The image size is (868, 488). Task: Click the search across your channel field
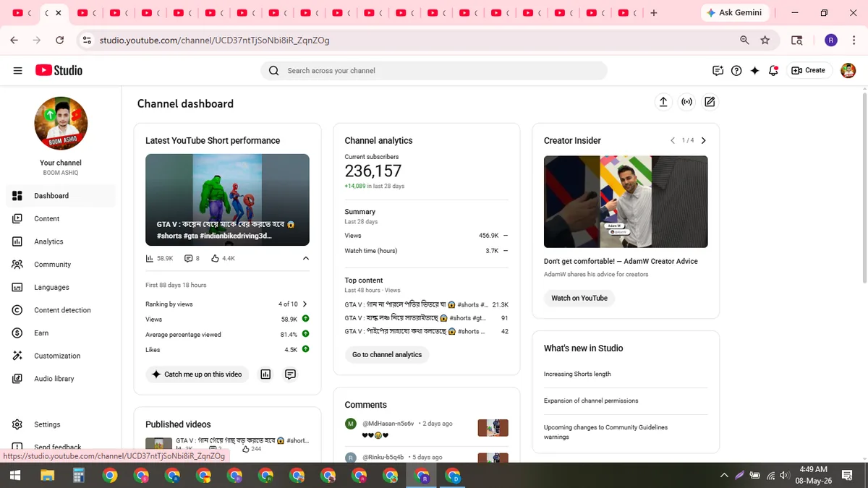point(434,70)
